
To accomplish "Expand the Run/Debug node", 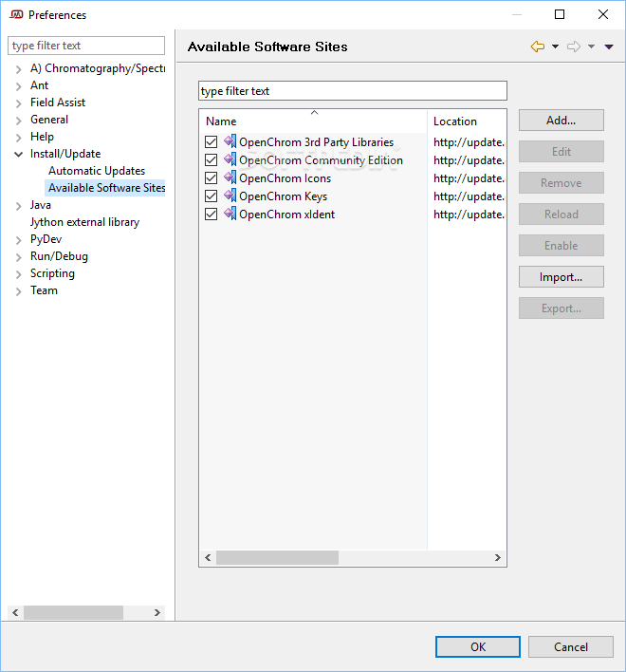I will pos(18,257).
